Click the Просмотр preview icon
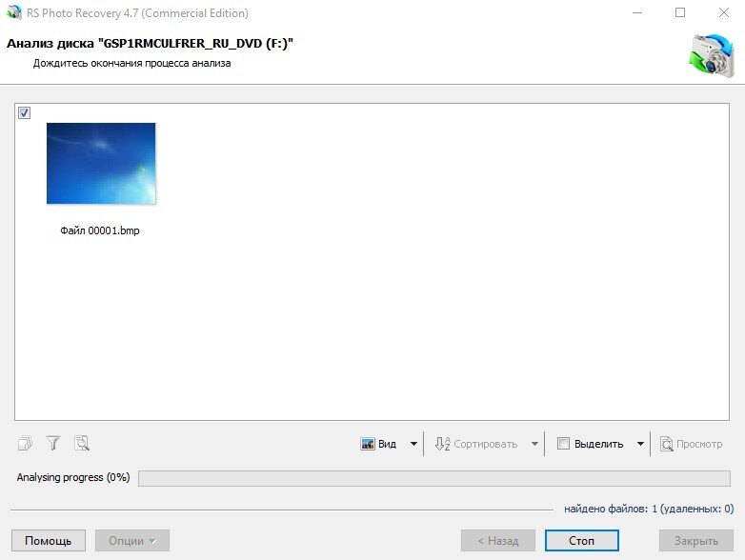This screenshot has width=745, height=560. point(666,444)
